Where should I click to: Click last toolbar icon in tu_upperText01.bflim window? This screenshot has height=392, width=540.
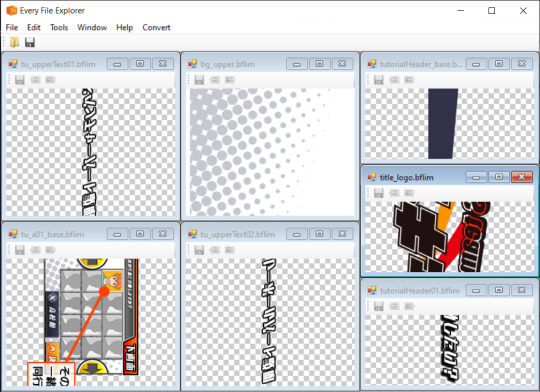(x=50, y=80)
